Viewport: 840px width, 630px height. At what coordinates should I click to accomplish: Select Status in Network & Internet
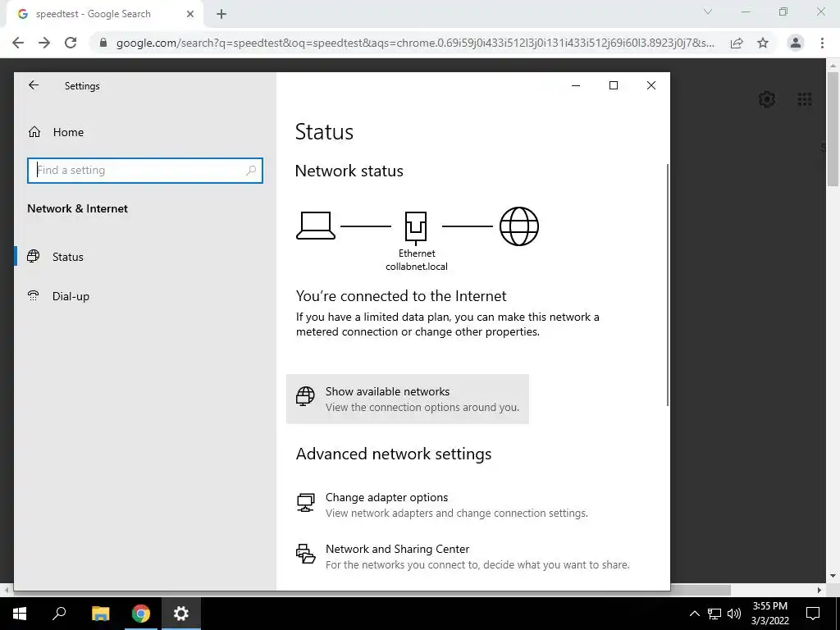[68, 257]
